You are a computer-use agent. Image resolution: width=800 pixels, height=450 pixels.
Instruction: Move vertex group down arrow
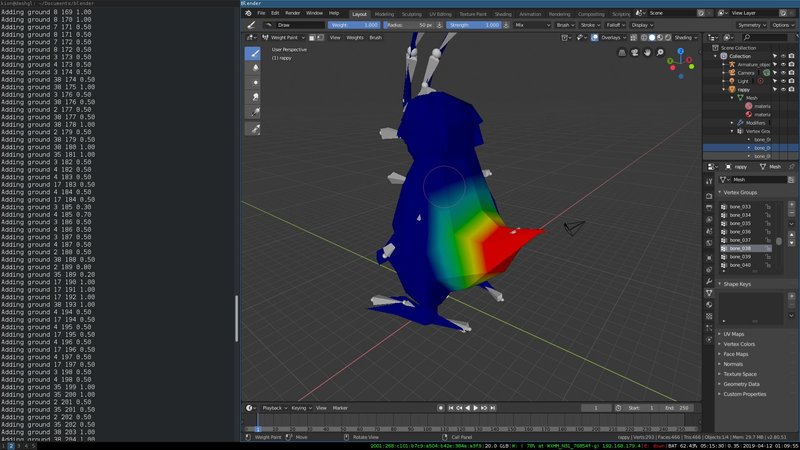coord(791,243)
